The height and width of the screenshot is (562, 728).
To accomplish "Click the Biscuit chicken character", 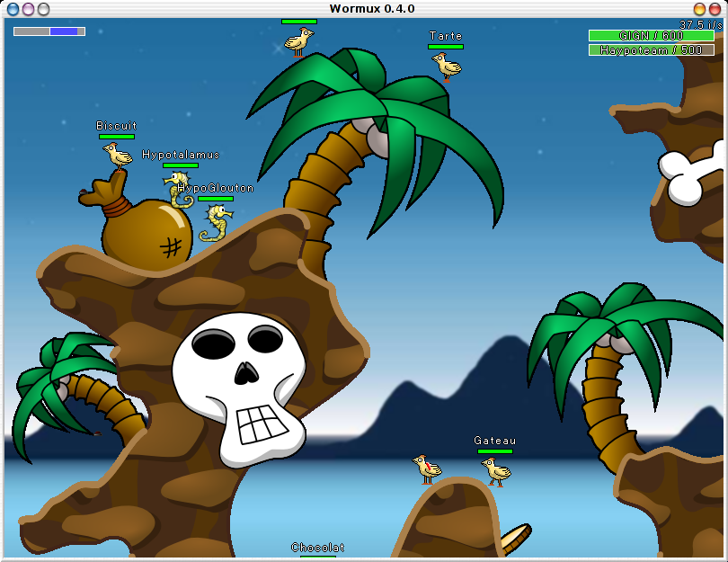I will tap(117, 156).
